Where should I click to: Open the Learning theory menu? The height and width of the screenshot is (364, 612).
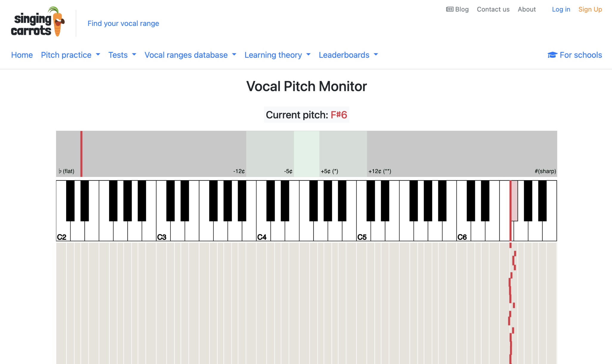(277, 55)
